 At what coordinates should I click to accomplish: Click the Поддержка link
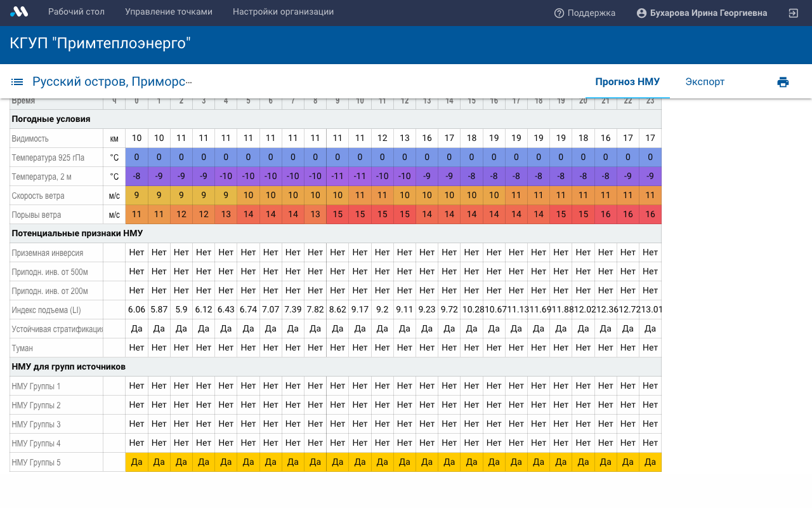591,13
